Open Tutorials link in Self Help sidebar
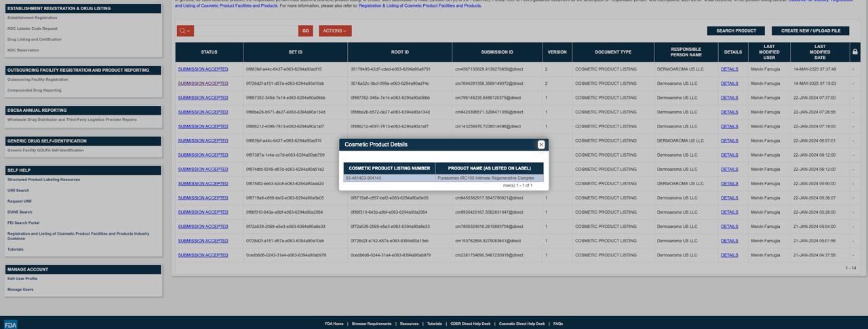Viewport: 868px width, 329px height. click(15, 250)
